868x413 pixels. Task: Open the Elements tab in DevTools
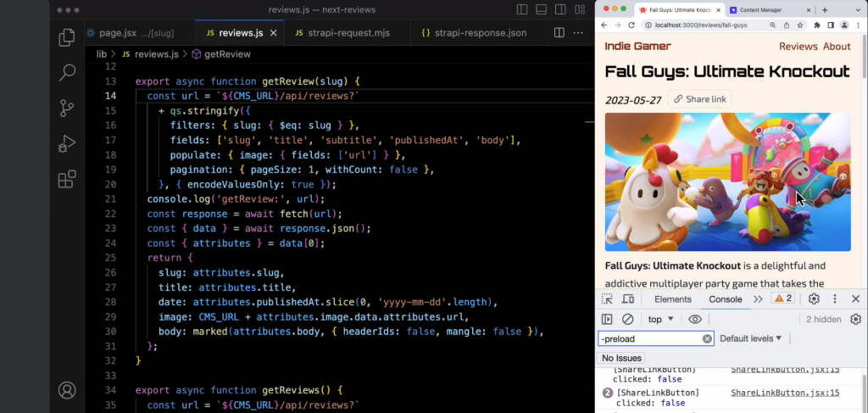(x=672, y=299)
